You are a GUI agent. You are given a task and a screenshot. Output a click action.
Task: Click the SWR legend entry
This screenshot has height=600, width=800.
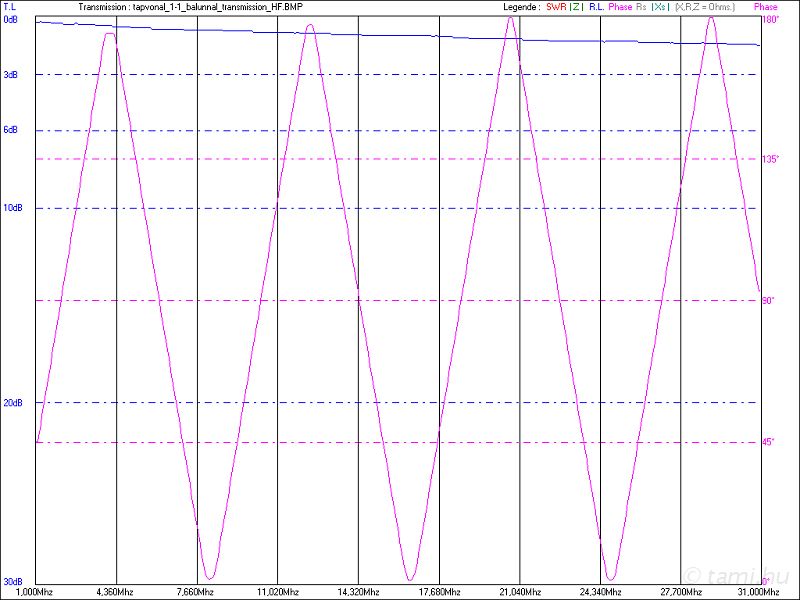(x=556, y=7)
